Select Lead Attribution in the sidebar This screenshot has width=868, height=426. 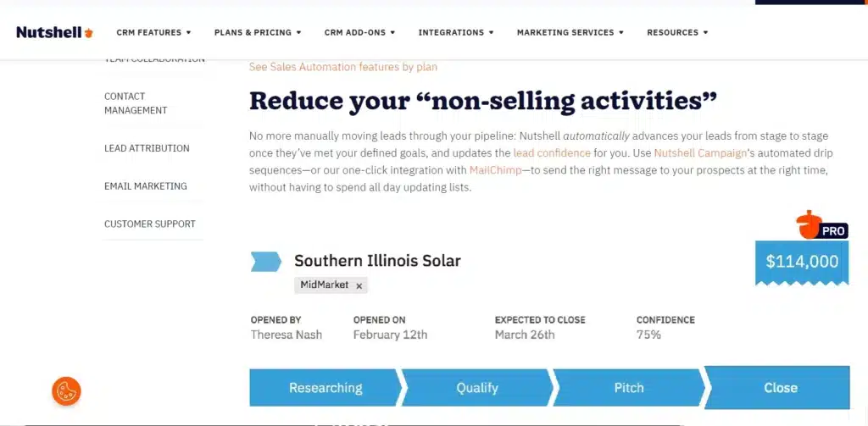(x=147, y=148)
